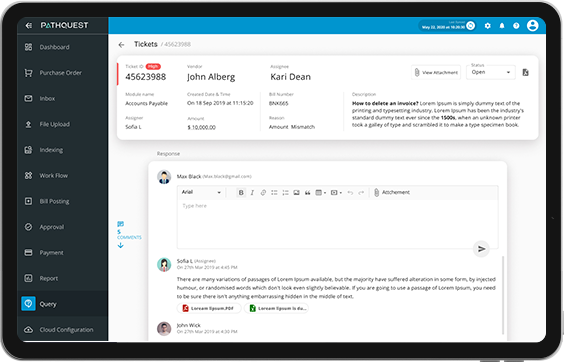This screenshot has width=564, height=362.
Task: Click John Wick's avatar
Action: tap(164, 329)
